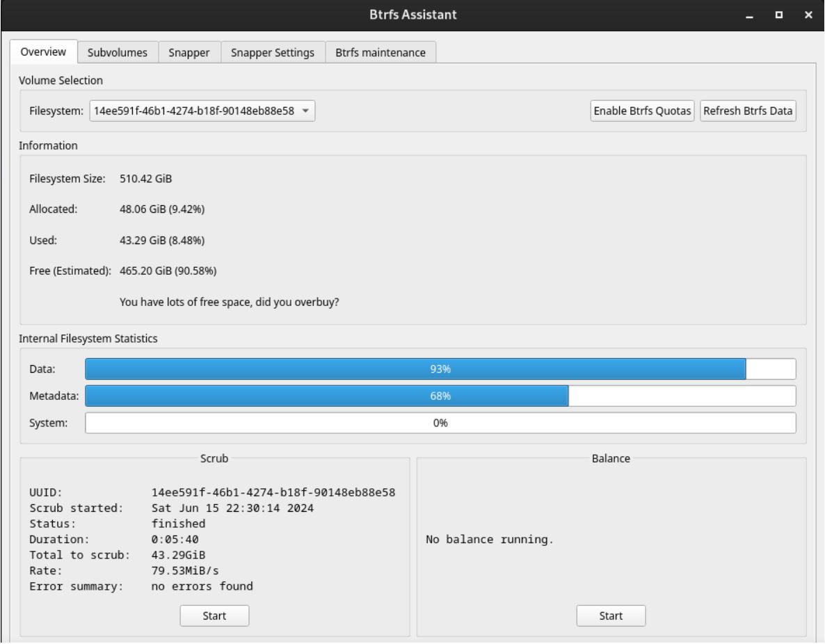Viewport: 825px width, 644px height.
Task: Start a balance with the Balance Start button
Action: 611,615
